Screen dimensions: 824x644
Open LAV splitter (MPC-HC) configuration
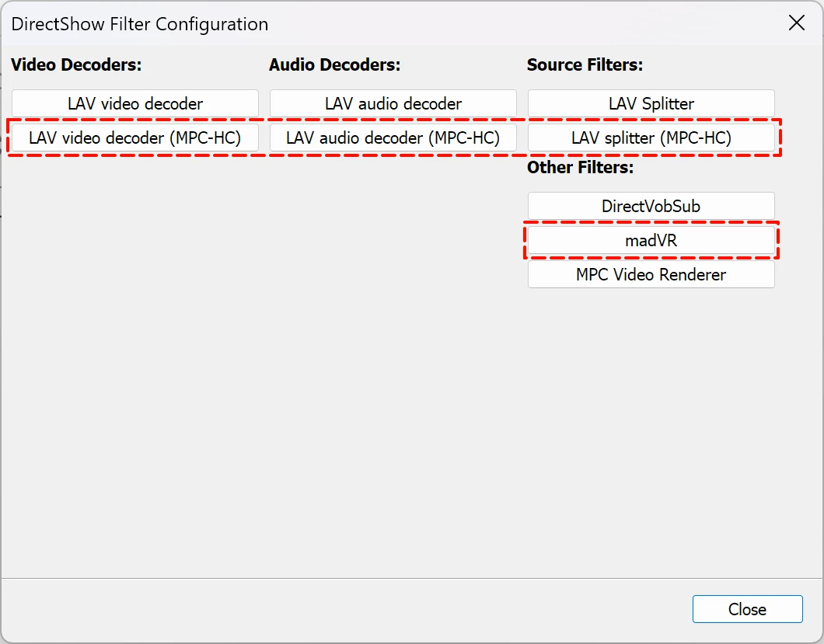651,138
